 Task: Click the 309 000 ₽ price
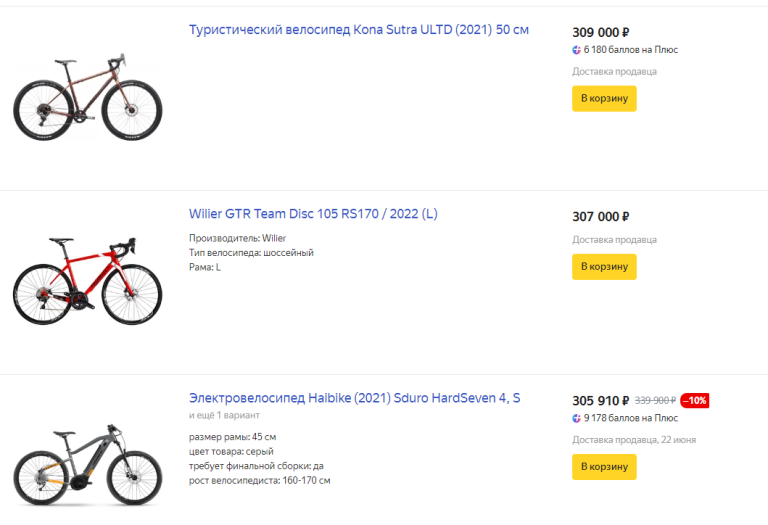point(600,32)
